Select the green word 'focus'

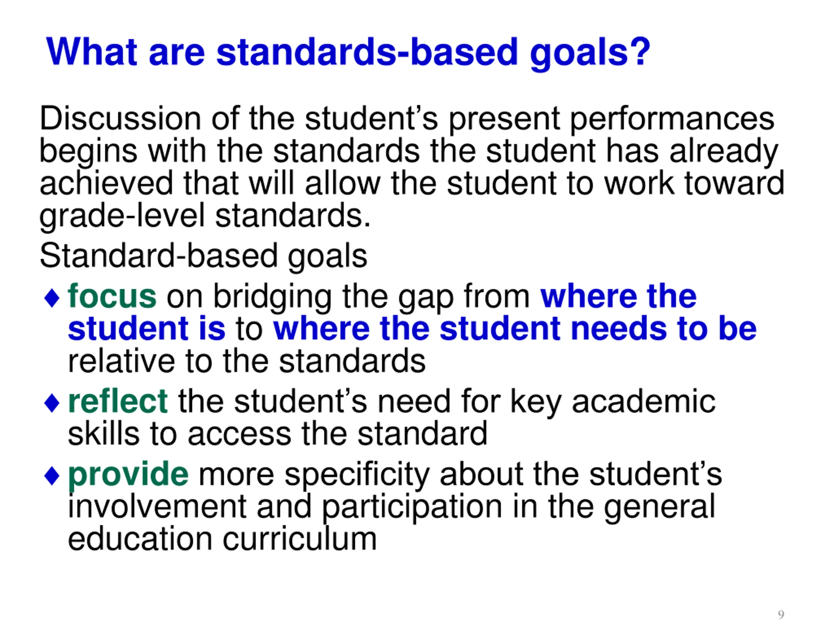[112, 296]
